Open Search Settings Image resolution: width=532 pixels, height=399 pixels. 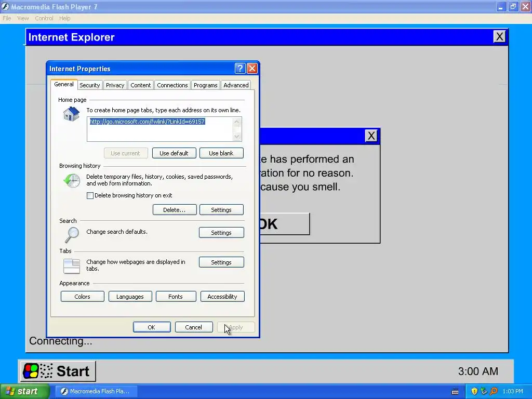221,232
